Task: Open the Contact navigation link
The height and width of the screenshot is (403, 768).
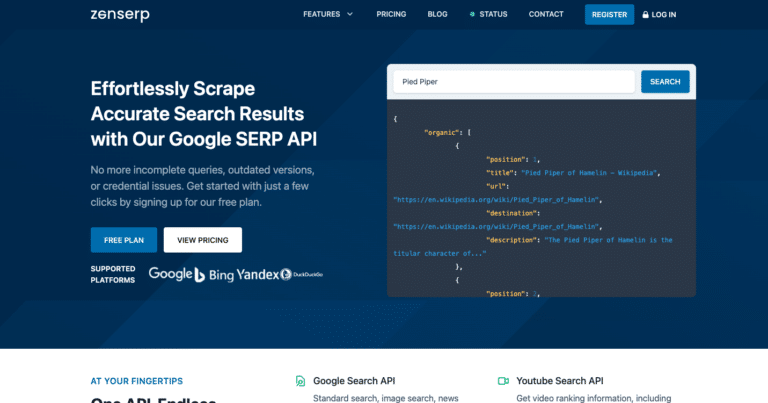Action: [x=546, y=15]
